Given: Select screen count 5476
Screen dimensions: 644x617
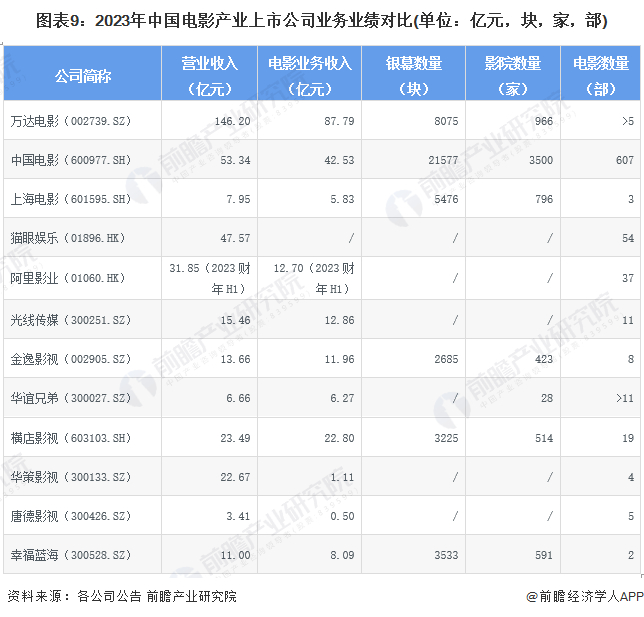Looking at the screenshot, I should pyautogui.click(x=446, y=199).
